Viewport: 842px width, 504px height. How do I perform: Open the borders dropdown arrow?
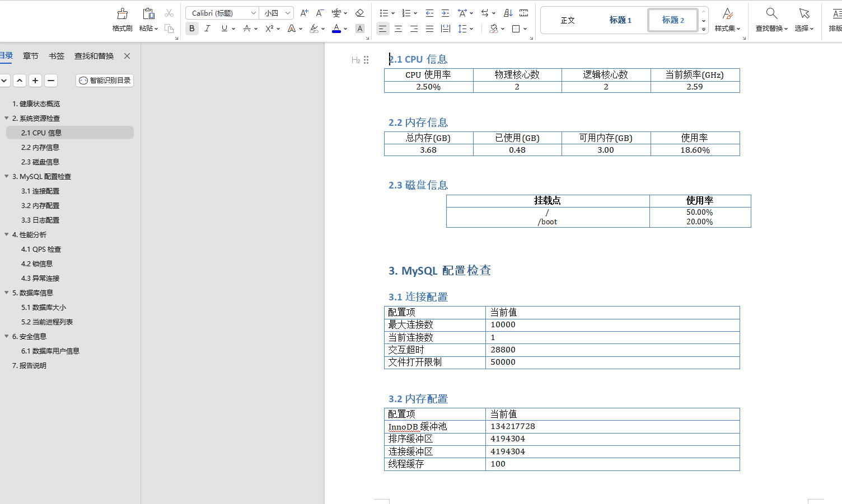(525, 29)
